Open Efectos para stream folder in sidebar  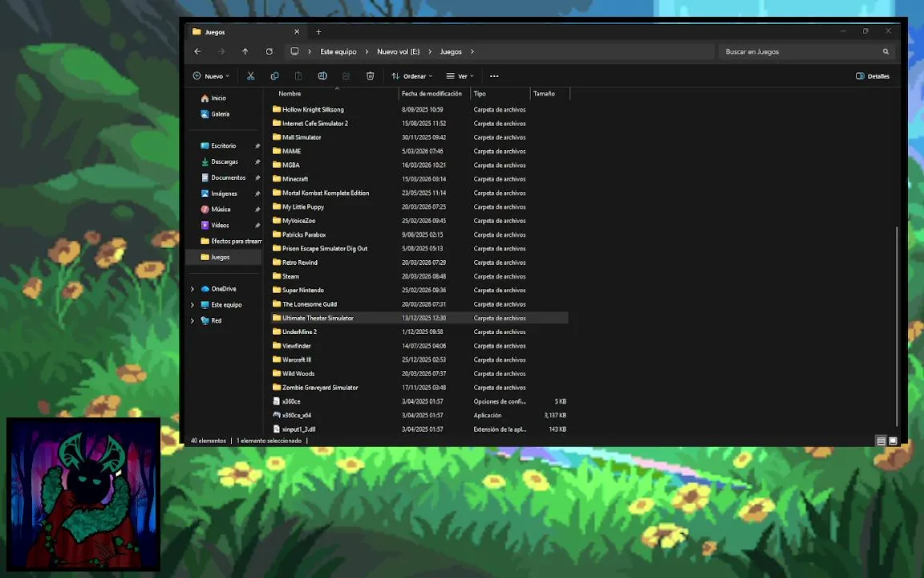pos(230,241)
